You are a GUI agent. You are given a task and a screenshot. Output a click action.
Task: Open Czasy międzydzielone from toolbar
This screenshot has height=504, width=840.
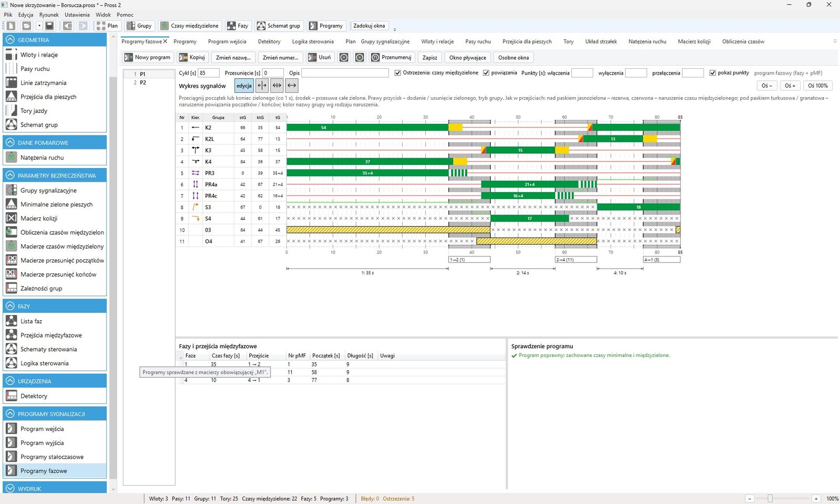tap(190, 26)
